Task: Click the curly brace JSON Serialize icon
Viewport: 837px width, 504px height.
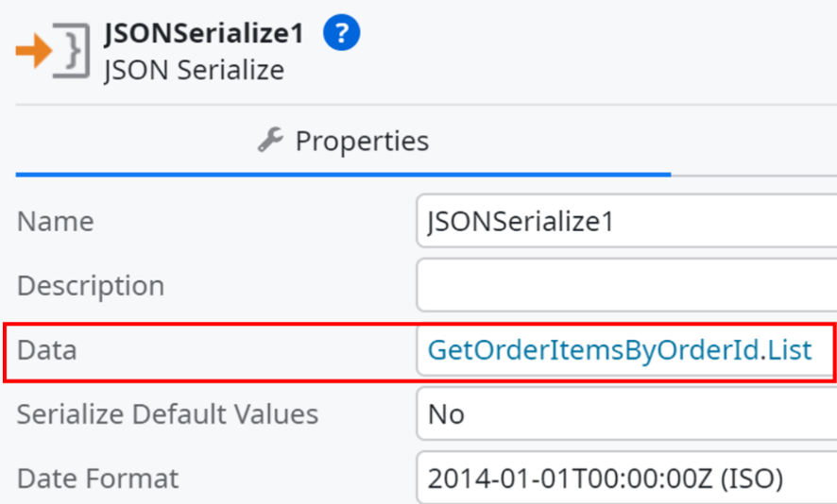Action: tap(72, 51)
